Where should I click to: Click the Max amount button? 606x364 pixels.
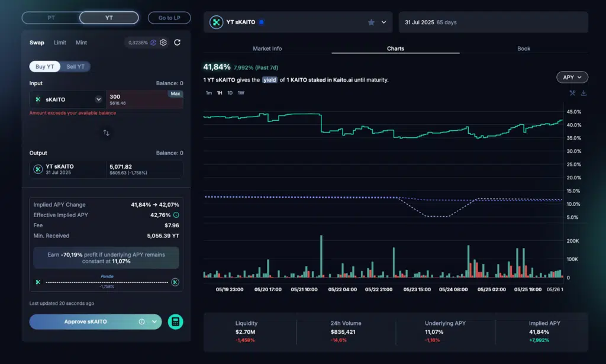(175, 94)
